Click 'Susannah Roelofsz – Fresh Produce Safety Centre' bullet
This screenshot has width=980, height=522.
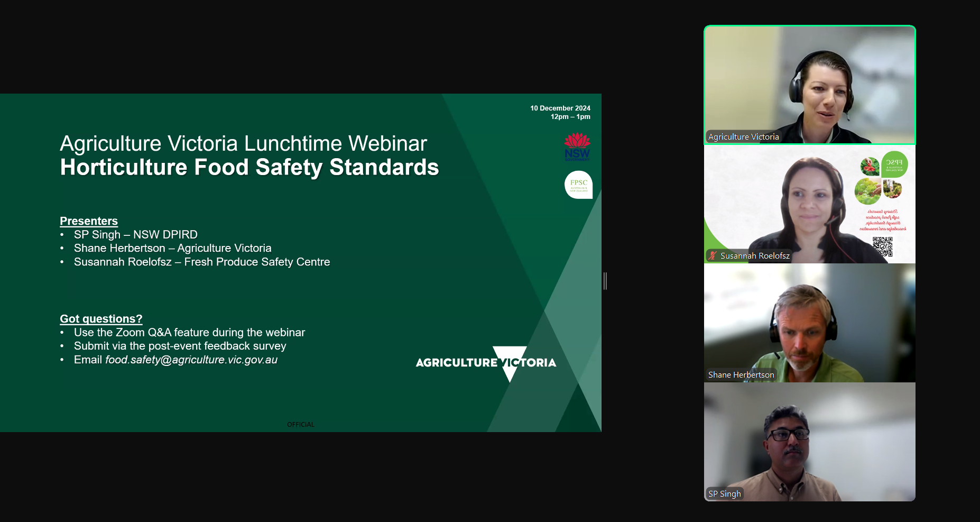(202, 262)
